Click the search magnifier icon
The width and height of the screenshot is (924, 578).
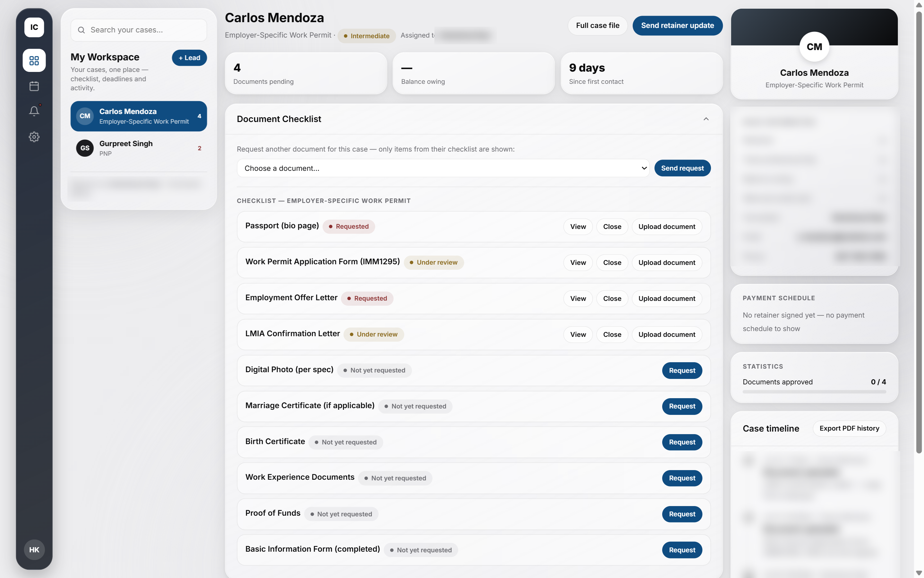(81, 30)
